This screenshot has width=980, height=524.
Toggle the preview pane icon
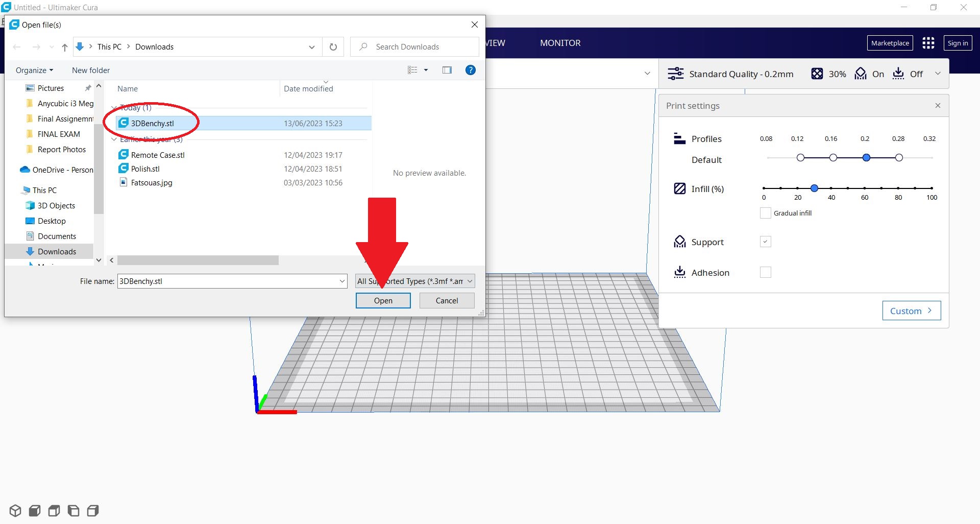coord(447,70)
